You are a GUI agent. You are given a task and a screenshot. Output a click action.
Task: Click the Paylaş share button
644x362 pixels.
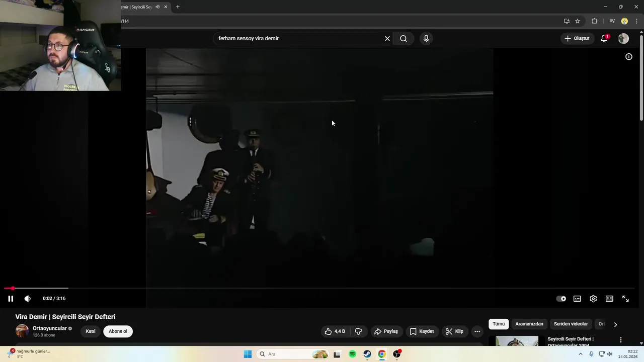386,331
